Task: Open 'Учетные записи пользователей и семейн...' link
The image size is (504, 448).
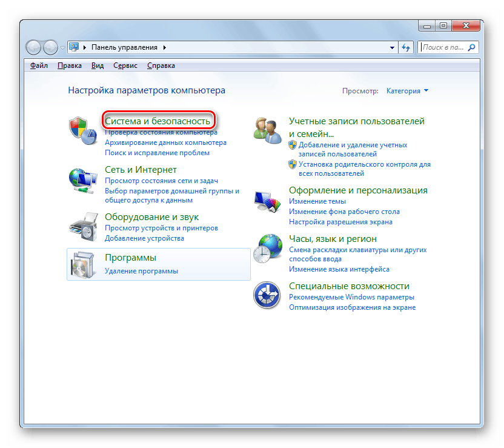Action: pos(357,127)
